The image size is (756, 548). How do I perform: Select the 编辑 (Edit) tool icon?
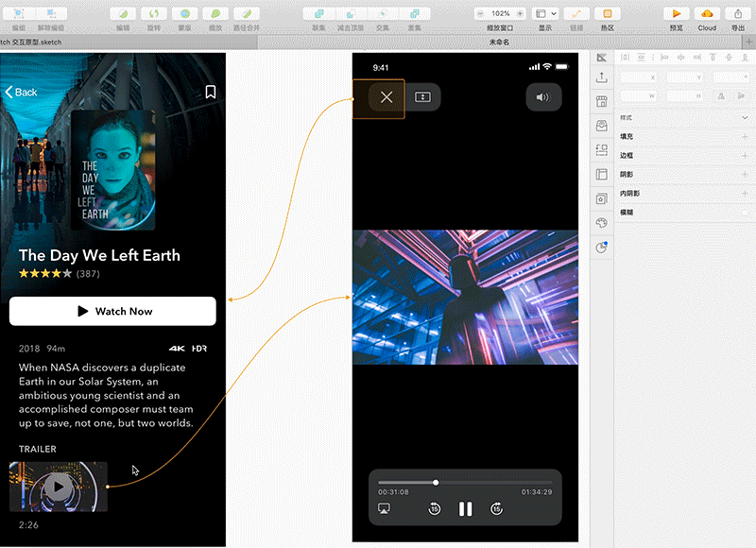click(x=123, y=13)
